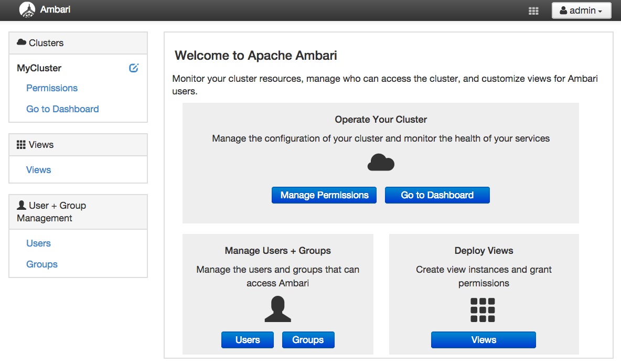This screenshot has width=621, height=364.
Task: Open Permissions link under MyCluster
Action: 52,88
